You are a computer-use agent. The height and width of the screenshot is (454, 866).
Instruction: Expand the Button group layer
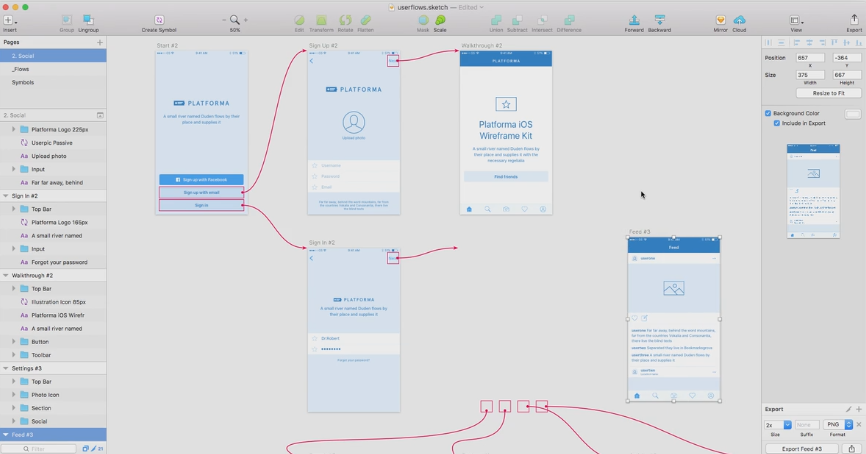point(14,342)
